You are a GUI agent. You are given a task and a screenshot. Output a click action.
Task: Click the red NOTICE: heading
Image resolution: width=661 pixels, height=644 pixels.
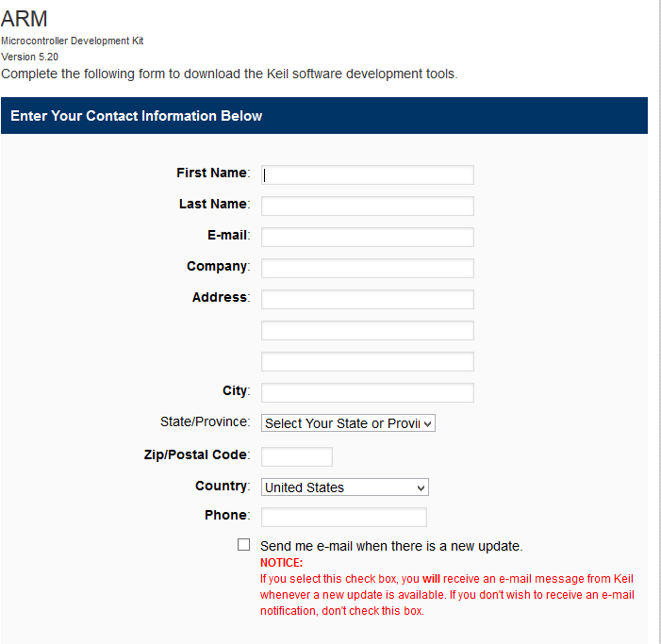(281, 563)
